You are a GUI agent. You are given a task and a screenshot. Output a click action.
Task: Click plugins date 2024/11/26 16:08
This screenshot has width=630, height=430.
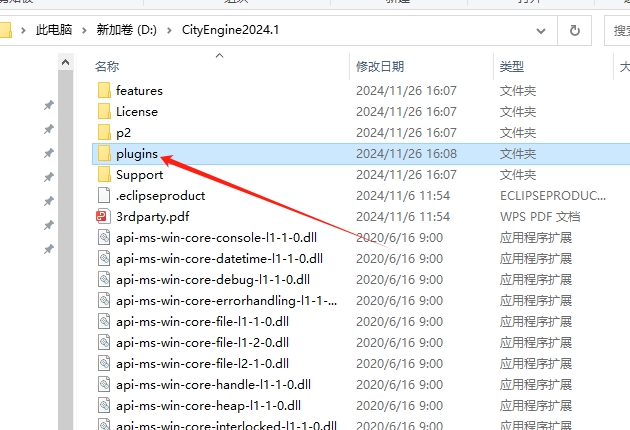[406, 154]
